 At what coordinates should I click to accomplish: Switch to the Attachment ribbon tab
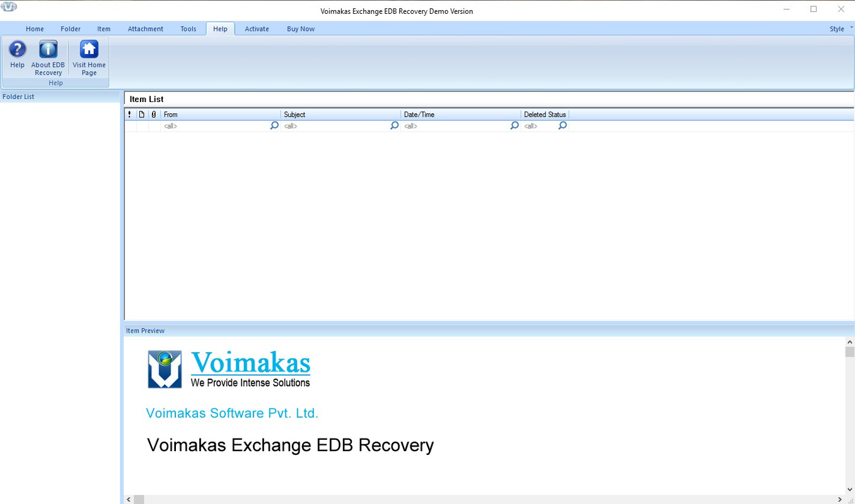point(146,28)
